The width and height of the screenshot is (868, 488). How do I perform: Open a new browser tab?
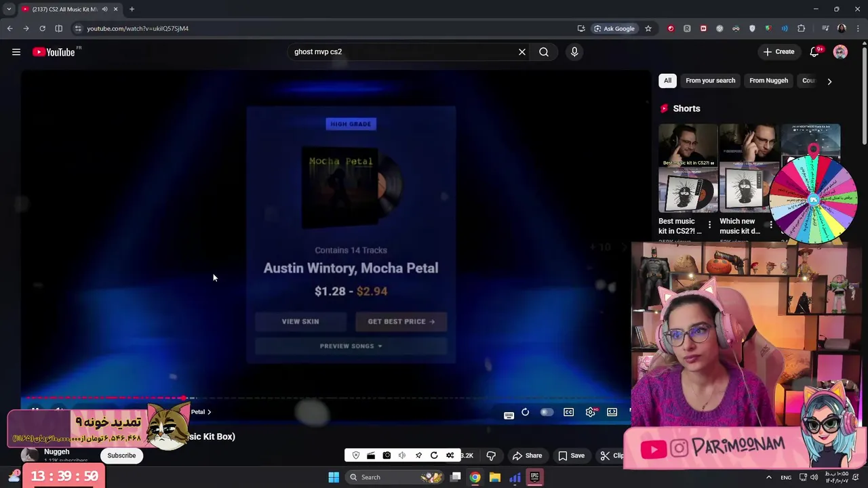click(132, 9)
